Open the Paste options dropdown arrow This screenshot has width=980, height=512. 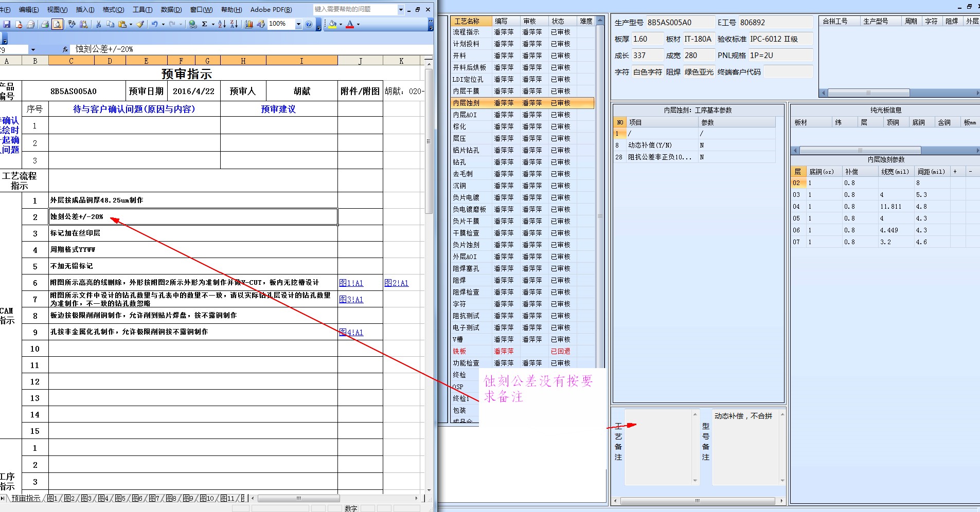(x=131, y=24)
